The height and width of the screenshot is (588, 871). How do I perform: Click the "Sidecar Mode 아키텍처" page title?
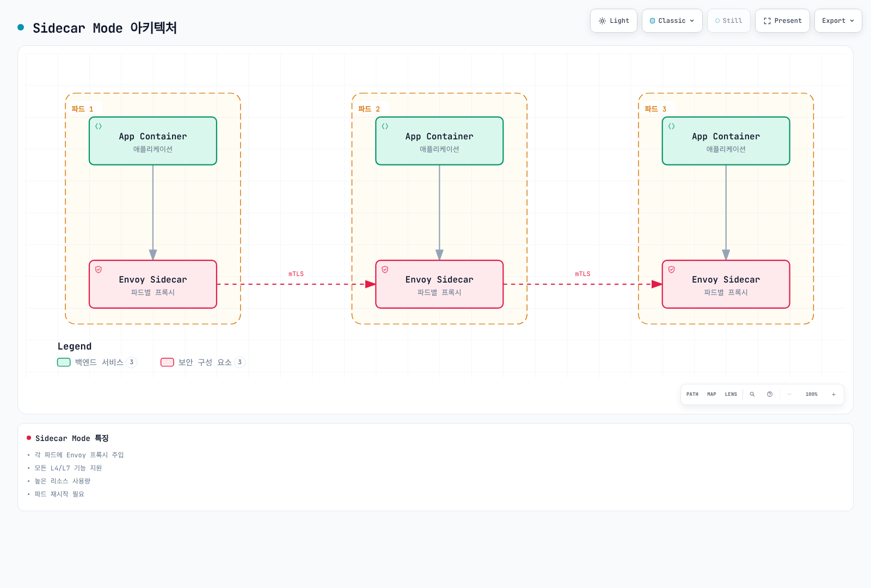[x=105, y=28]
